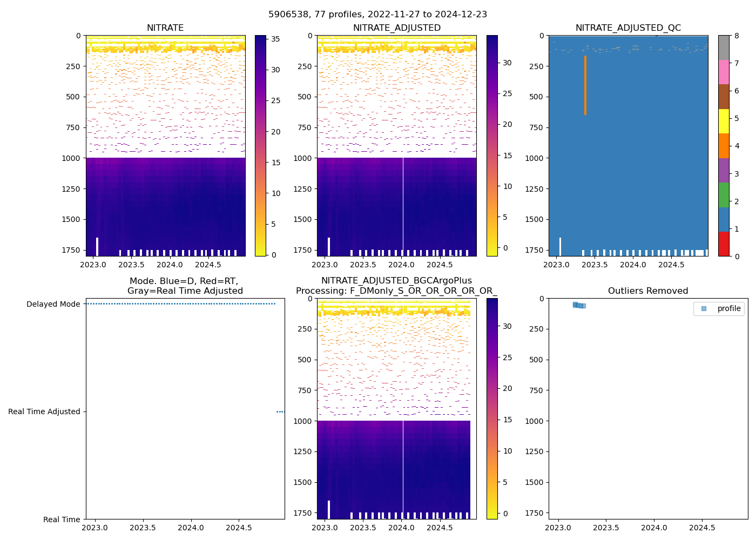Click the Real Time Adjusted blue dots

point(280,411)
